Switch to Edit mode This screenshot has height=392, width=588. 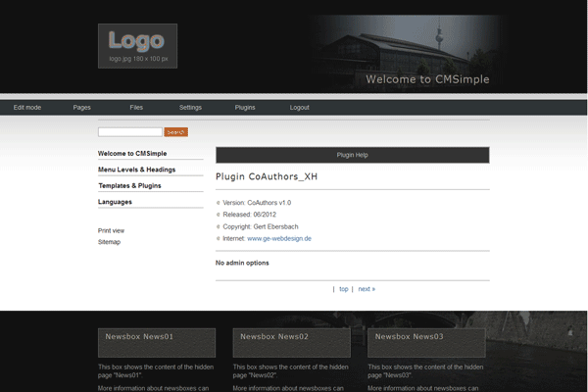pos(27,107)
